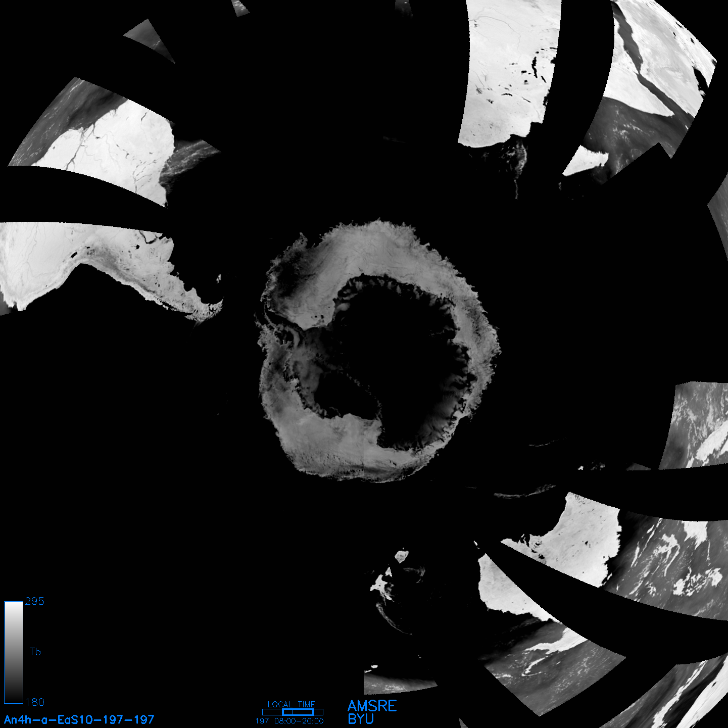Click the 197 08:00-20:00 time text
This screenshot has width=728, height=728.
tap(289, 721)
